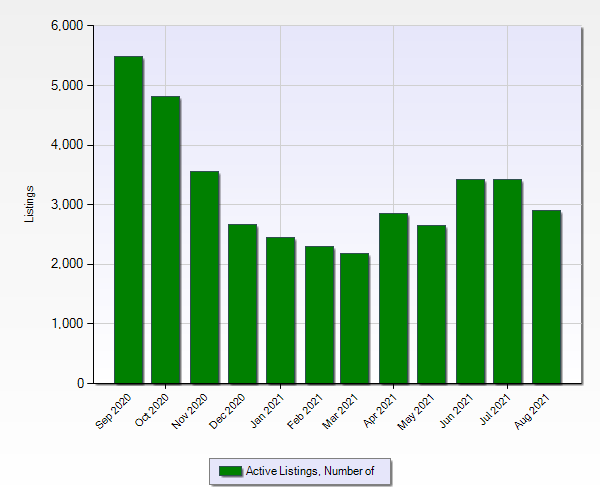
Task: Select the Feb 2021 bar
Action: click(x=318, y=315)
